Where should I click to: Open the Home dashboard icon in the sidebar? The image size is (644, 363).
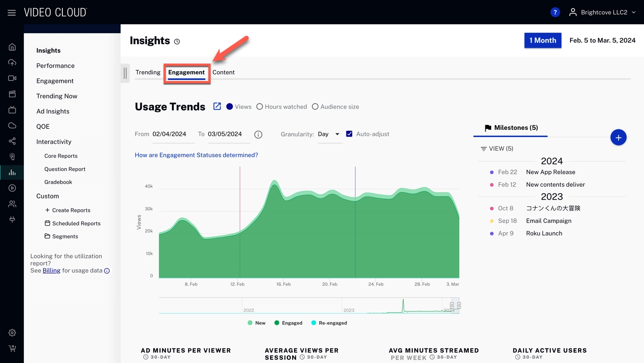tap(12, 46)
